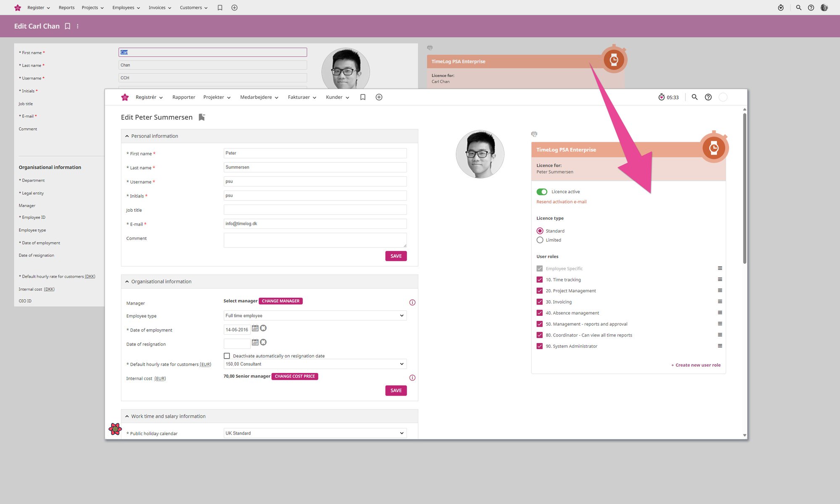
Task: Open the Default hourly rate dropdown
Action: (315, 364)
